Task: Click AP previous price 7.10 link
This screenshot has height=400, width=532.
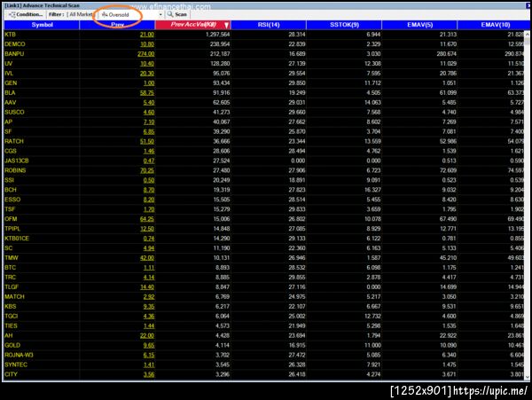Action: click(x=149, y=122)
